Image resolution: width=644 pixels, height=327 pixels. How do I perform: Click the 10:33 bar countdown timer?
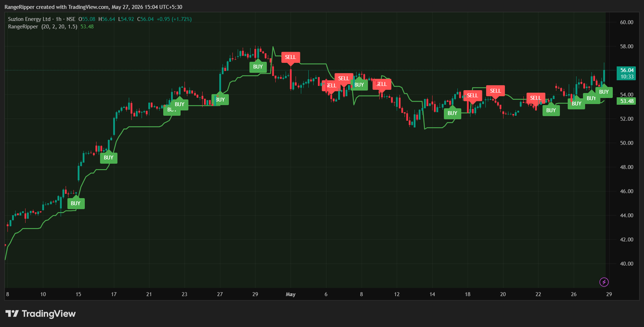627,77
